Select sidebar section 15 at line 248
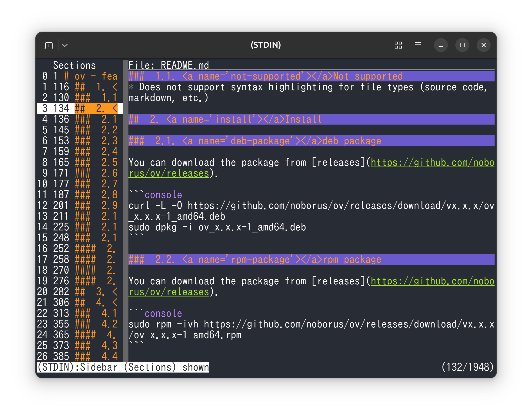 pyautogui.click(x=80, y=238)
